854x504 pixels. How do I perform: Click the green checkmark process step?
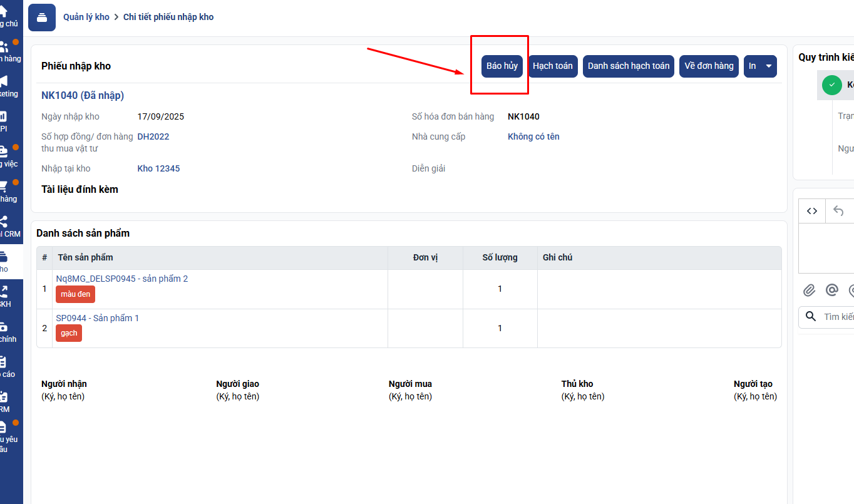coord(831,85)
